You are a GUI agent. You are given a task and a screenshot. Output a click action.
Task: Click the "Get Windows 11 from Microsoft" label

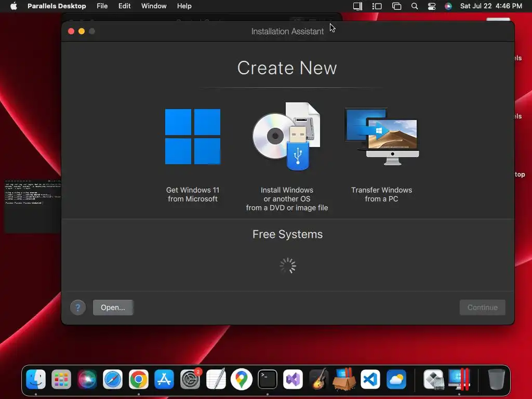click(193, 194)
